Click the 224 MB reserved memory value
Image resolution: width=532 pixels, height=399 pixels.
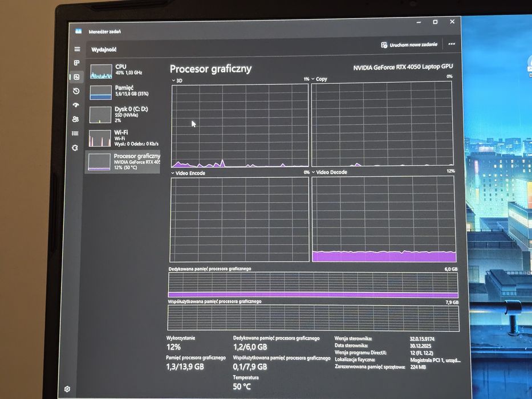(417, 367)
